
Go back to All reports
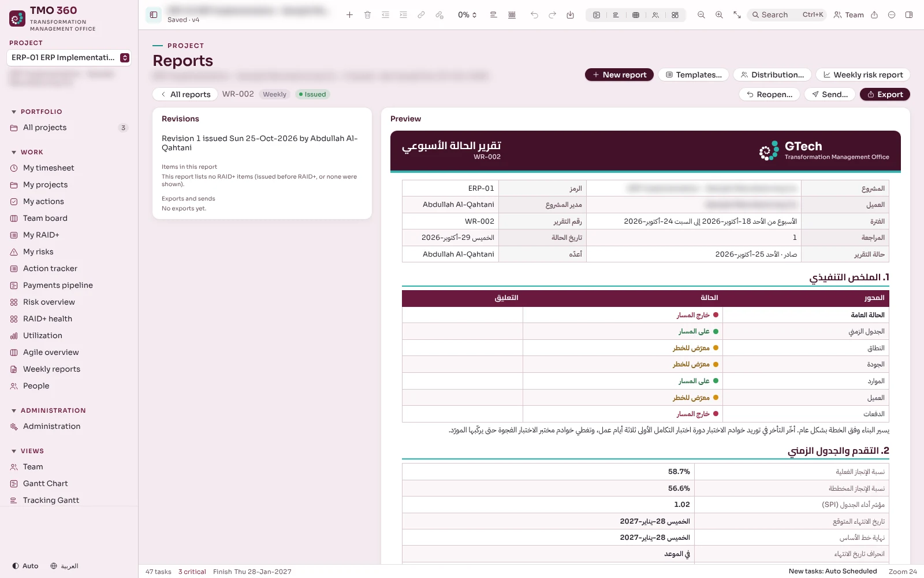pyautogui.click(x=185, y=94)
